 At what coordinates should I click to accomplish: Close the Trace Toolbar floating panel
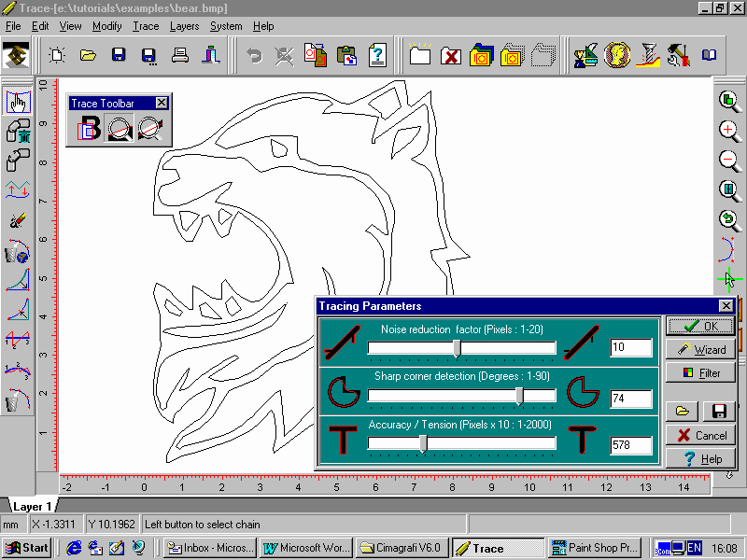(162, 103)
